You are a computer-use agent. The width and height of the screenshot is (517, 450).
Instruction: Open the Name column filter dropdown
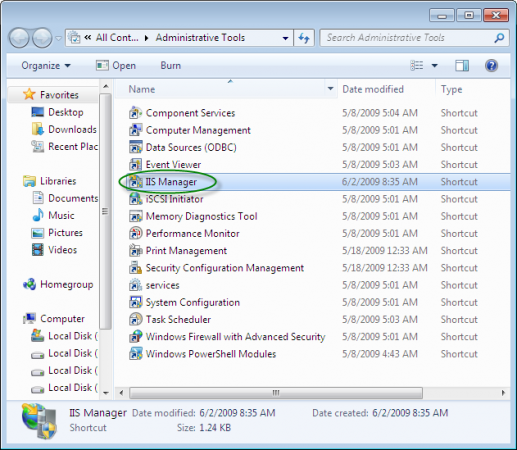(x=330, y=89)
